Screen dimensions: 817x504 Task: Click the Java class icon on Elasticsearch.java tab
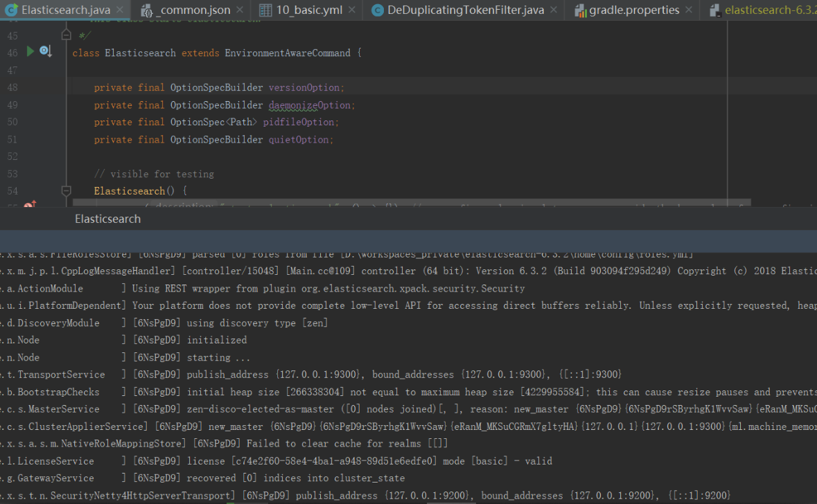[11, 10]
